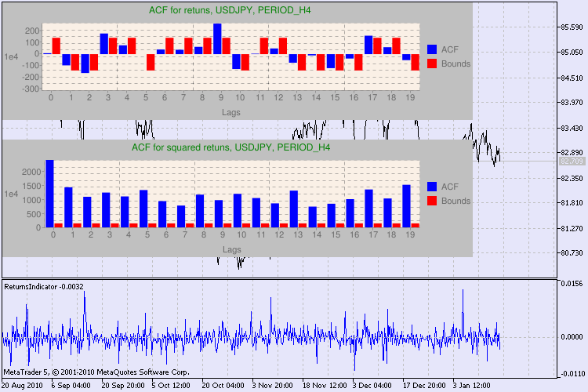
Task: Click the 82.890 price axis label
Action: 572,153
